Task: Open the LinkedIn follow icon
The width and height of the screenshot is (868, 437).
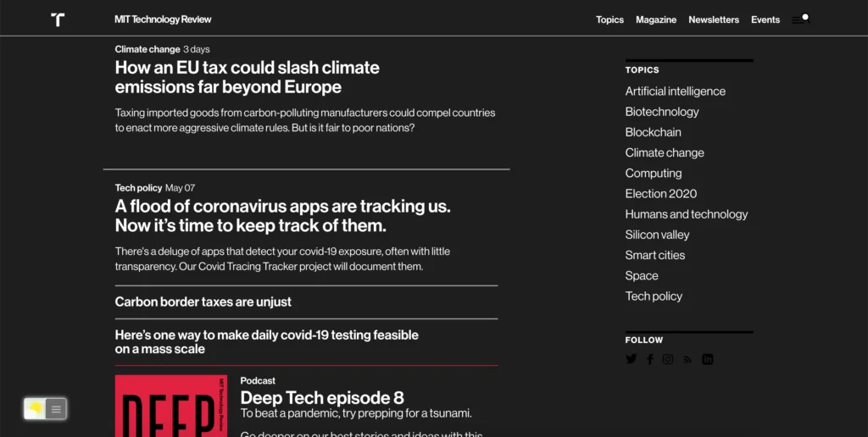Action: 708,359
